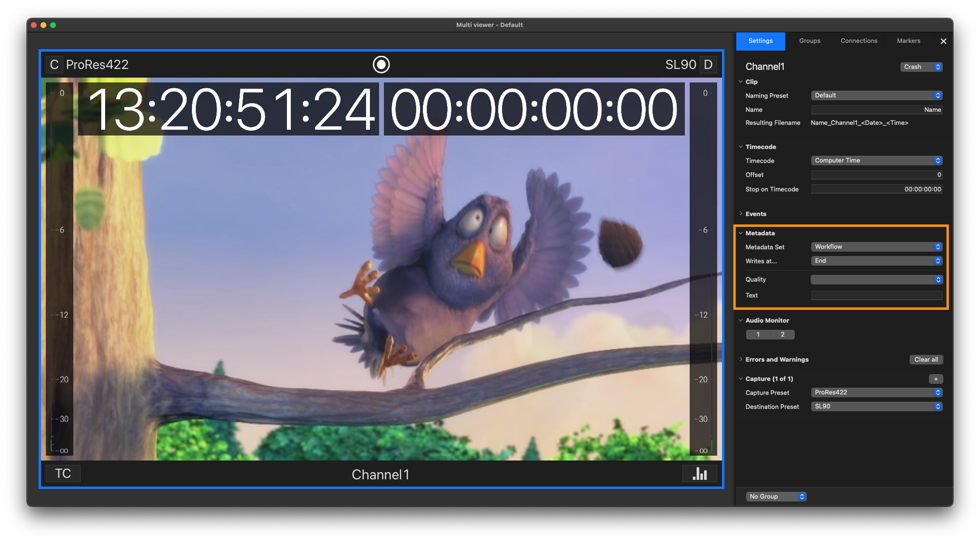Image resolution: width=980 pixels, height=542 pixels.
Task: Open the Timecode source dropdown
Action: [x=876, y=161]
